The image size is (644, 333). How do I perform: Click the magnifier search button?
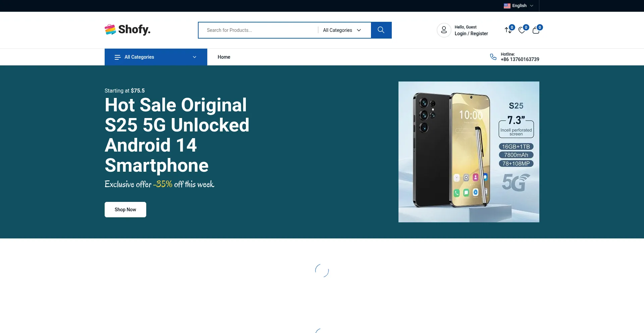pyautogui.click(x=381, y=30)
